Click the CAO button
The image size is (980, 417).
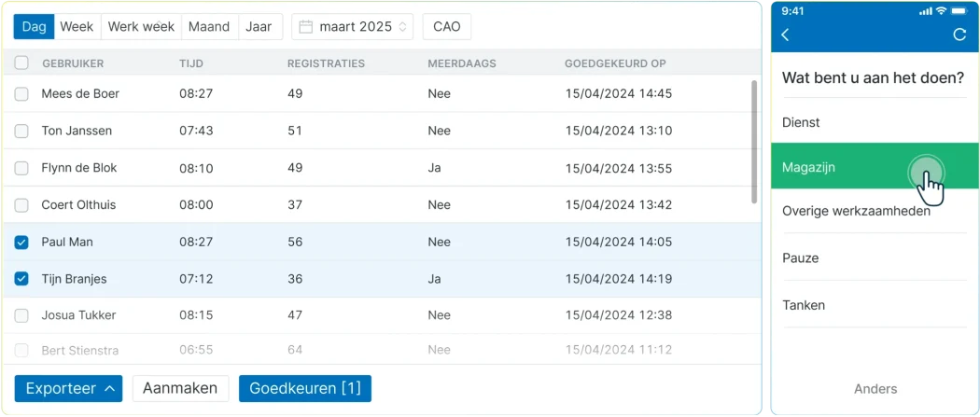tap(447, 27)
